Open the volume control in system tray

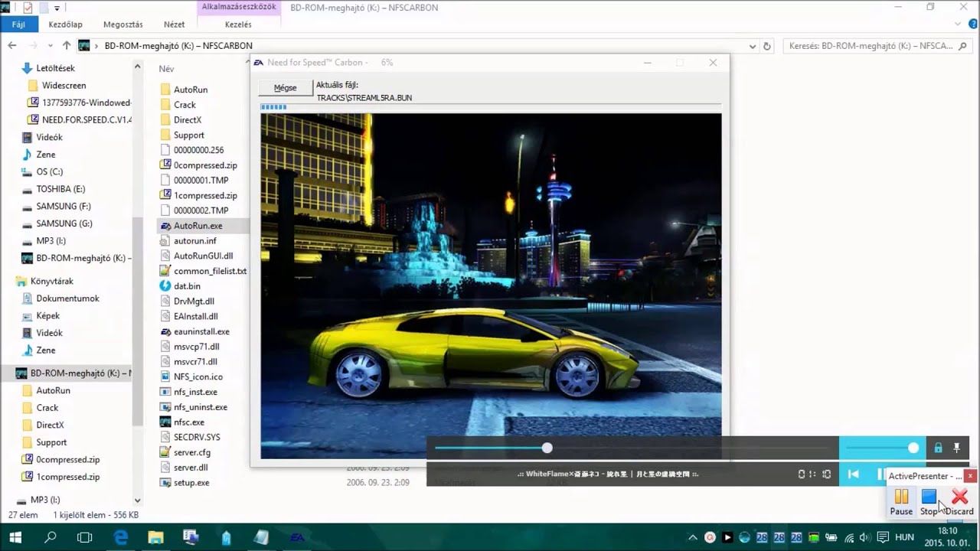click(x=864, y=537)
